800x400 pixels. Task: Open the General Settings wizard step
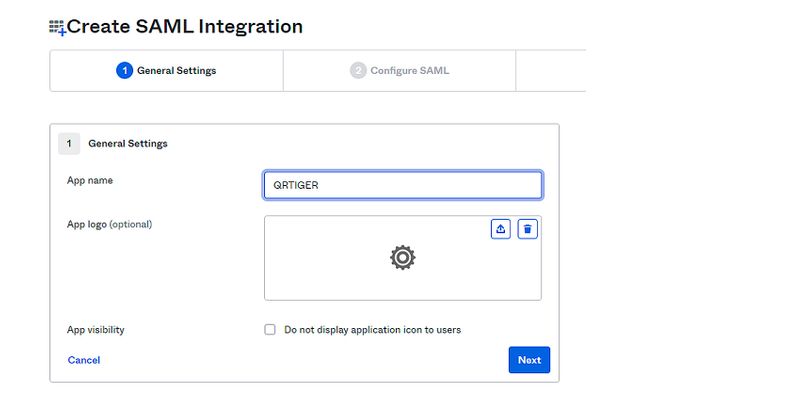(x=166, y=70)
